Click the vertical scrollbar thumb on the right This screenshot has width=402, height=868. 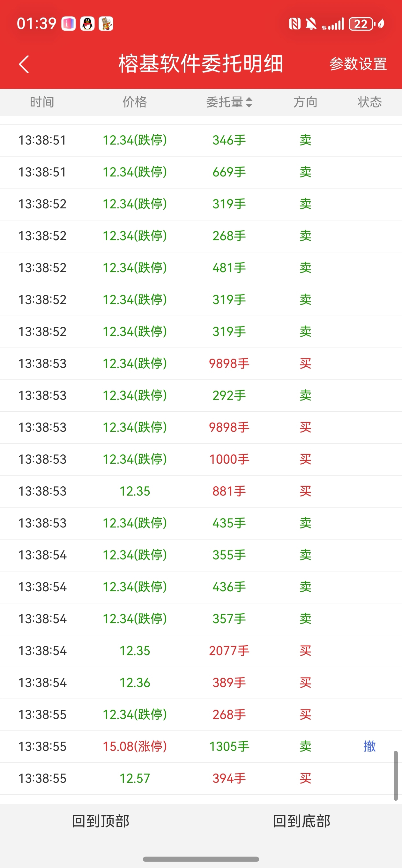point(396,775)
